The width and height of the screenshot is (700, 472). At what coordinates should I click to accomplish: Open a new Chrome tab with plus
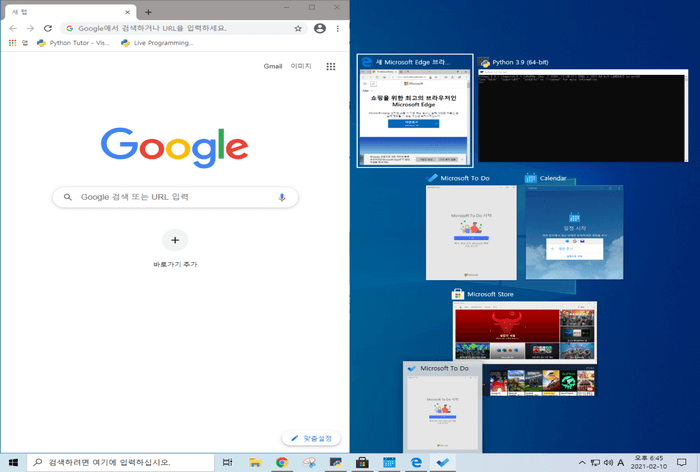click(148, 13)
